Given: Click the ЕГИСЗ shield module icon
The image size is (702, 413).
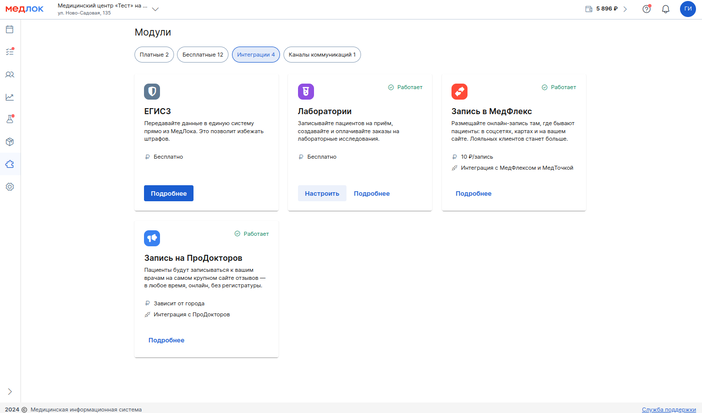Looking at the screenshot, I should [152, 91].
